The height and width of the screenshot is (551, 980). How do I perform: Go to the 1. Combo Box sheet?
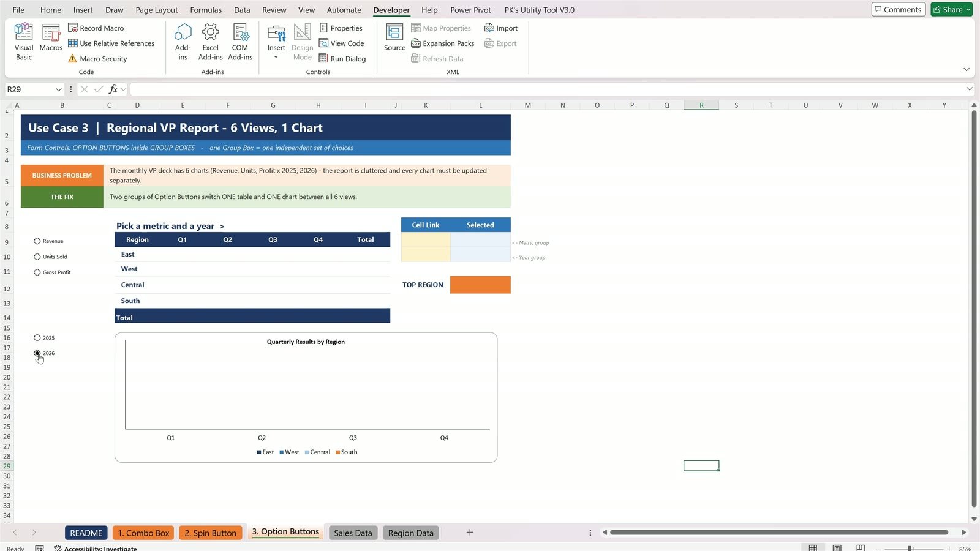click(x=143, y=533)
